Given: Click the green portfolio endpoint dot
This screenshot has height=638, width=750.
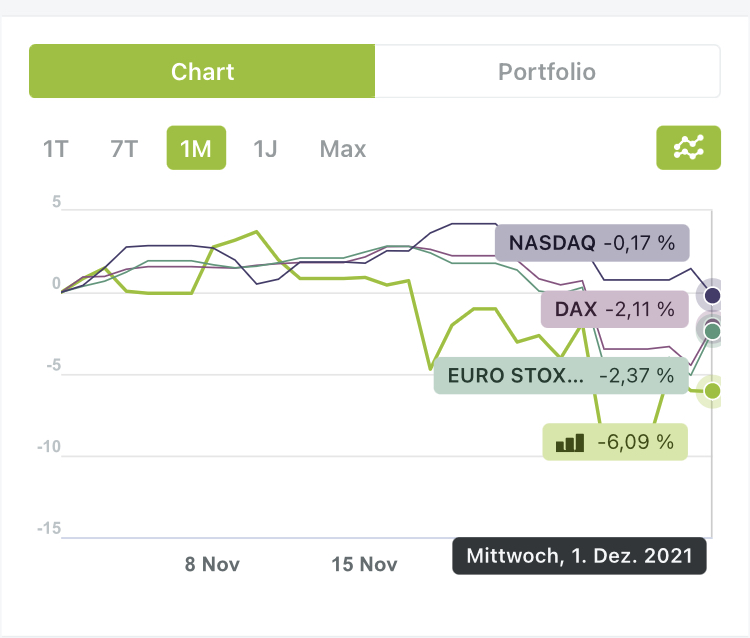Looking at the screenshot, I should pyautogui.click(x=712, y=391).
